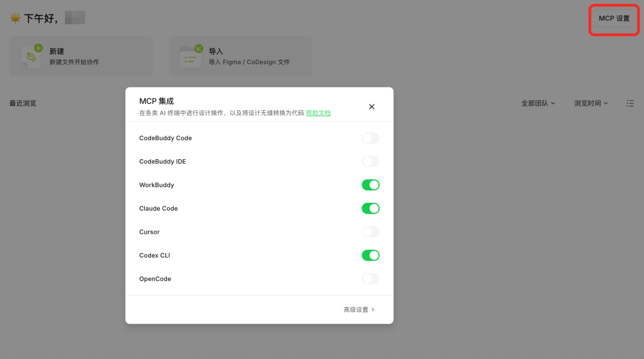The height and width of the screenshot is (359, 644).
Task: Turn off the WorkBuddy toggle
Action: (x=370, y=185)
